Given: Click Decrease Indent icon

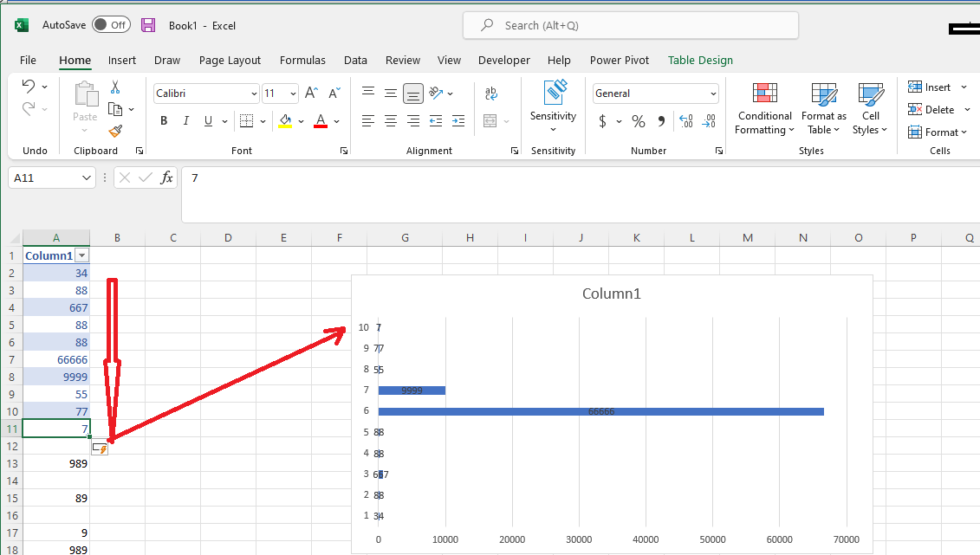Looking at the screenshot, I should coord(436,120).
